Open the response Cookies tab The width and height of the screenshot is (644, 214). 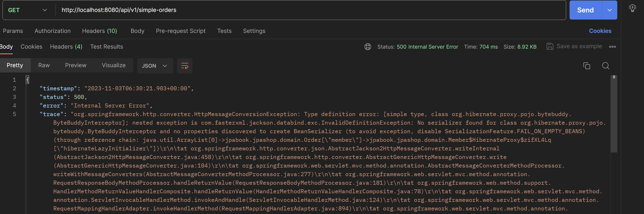pyautogui.click(x=31, y=47)
